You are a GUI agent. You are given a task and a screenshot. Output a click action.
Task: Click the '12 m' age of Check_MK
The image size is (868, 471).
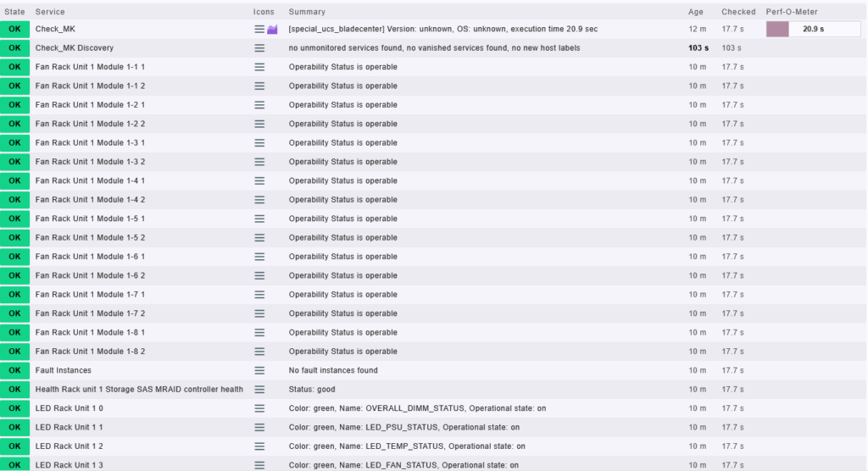[x=697, y=29]
